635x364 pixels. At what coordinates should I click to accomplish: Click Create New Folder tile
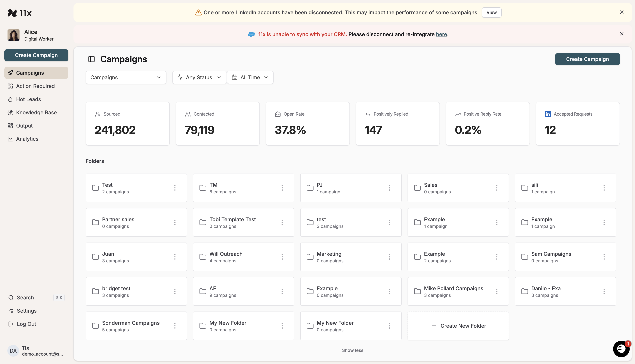pos(458,326)
